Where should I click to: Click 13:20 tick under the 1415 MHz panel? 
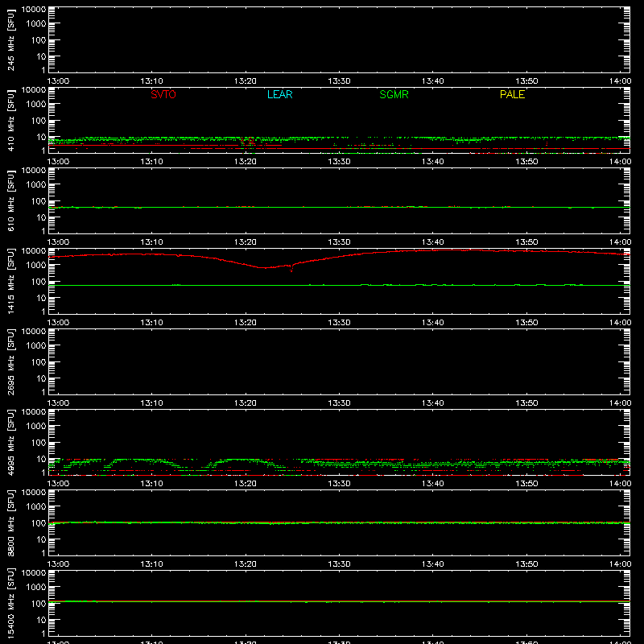(x=246, y=323)
